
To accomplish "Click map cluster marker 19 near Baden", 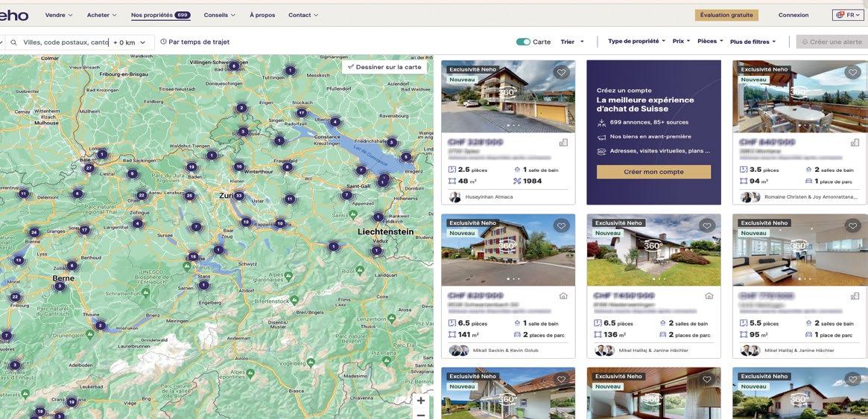I will point(191,167).
